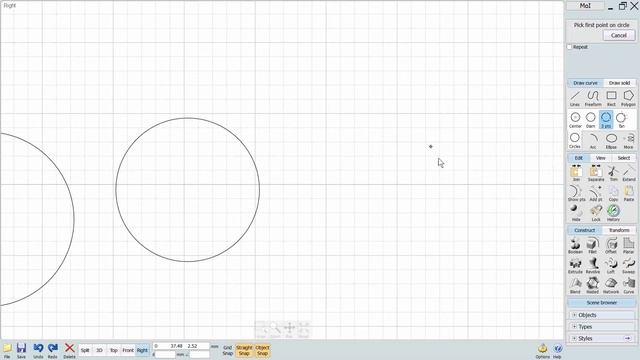Viewport: 640px width, 360px height.
Task: Toggle the History tool
Action: pos(613,213)
